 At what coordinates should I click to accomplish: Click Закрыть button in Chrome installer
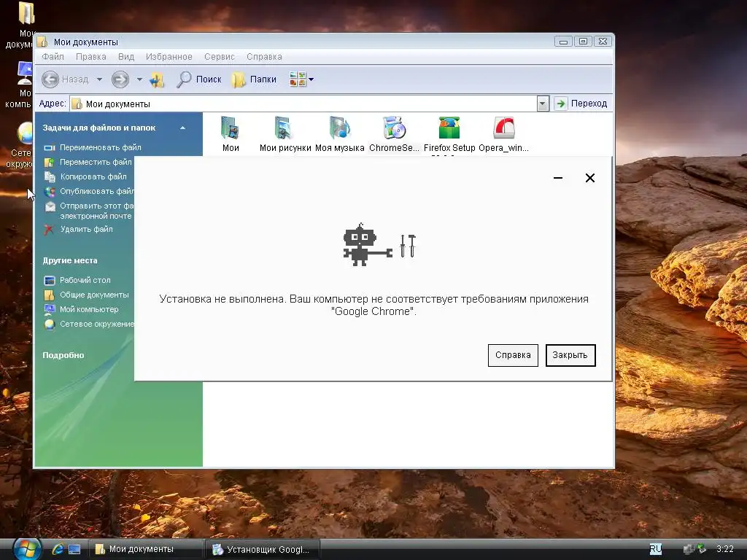570,355
